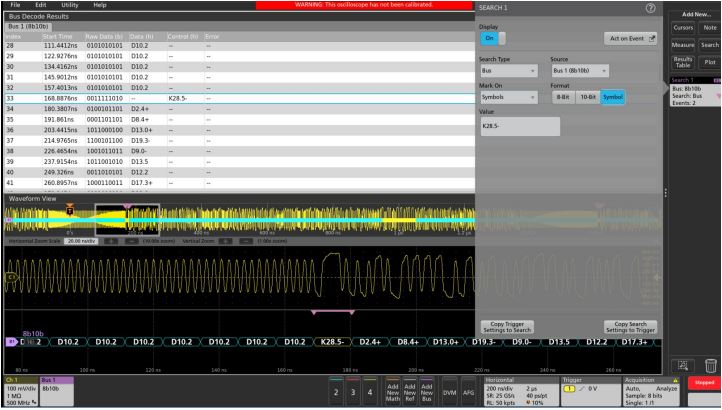The image size is (722, 410).
Task: Click the Add New Math button
Action: [394, 391]
